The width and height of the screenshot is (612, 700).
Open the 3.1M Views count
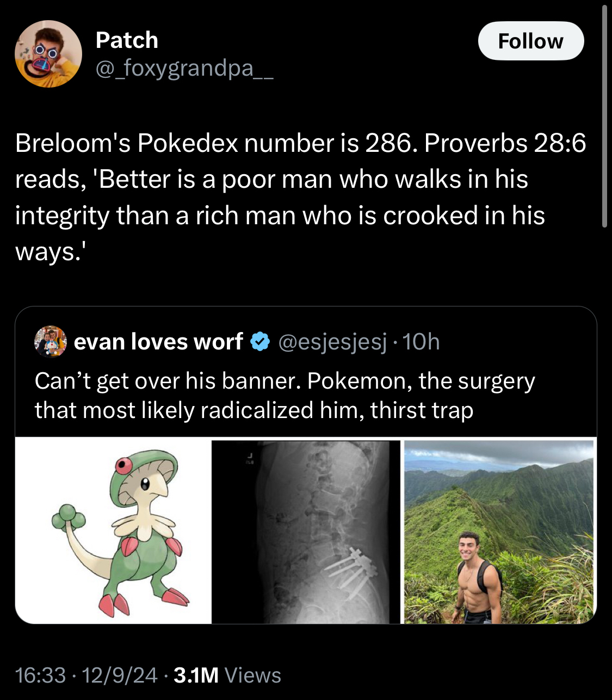tap(196, 675)
